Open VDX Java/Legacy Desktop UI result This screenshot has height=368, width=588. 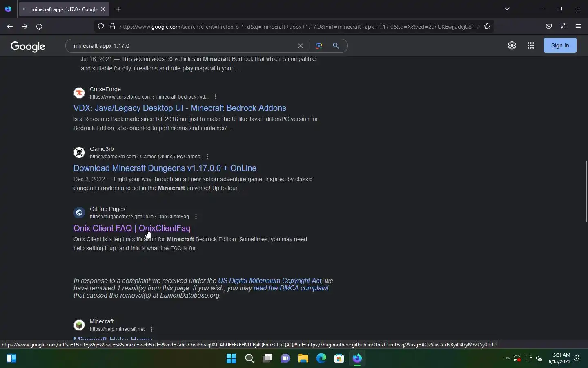[180, 108]
